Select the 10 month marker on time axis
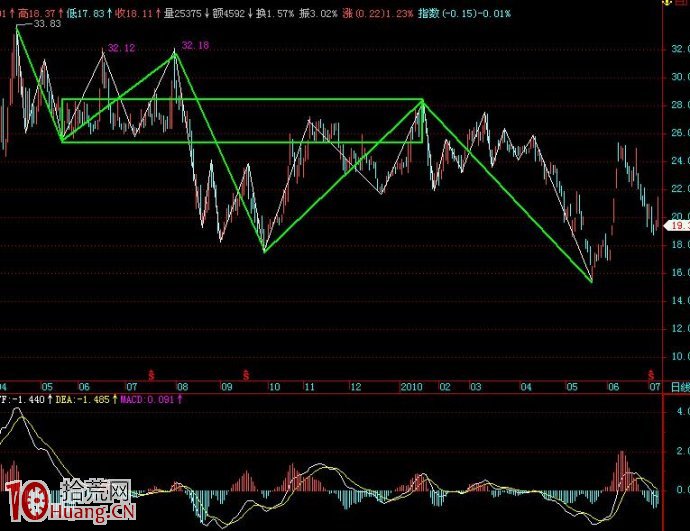Image resolution: width=690 pixels, height=531 pixels. point(274,387)
